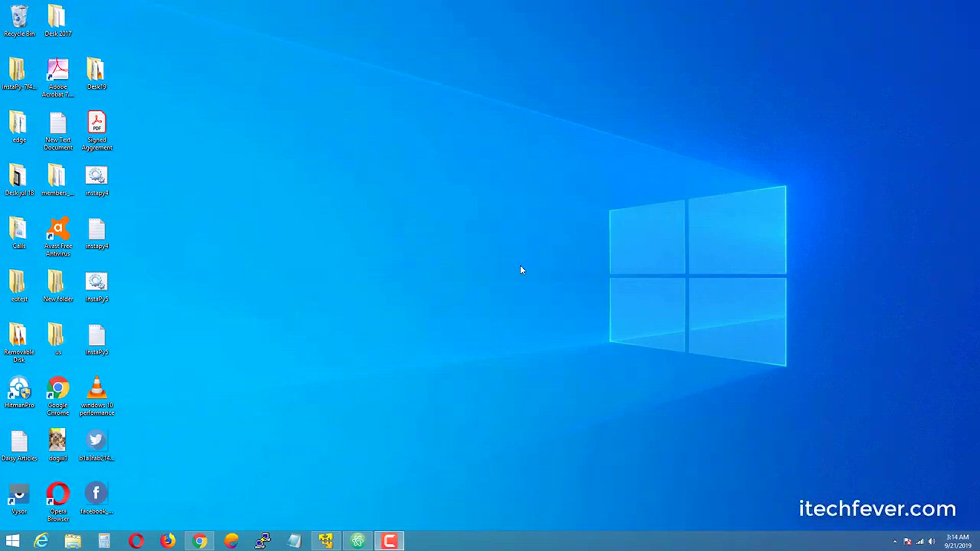
Task: Open the clock and date display
Action: point(958,541)
